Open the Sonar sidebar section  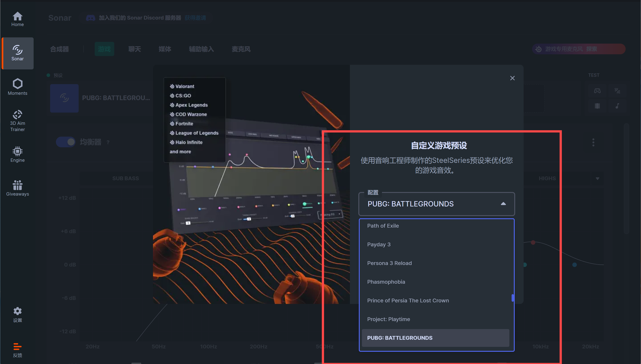18,53
